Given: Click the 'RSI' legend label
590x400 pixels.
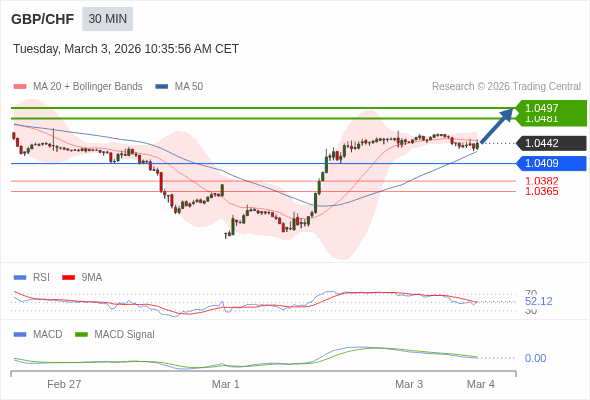Looking at the screenshot, I should click(x=41, y=278).
